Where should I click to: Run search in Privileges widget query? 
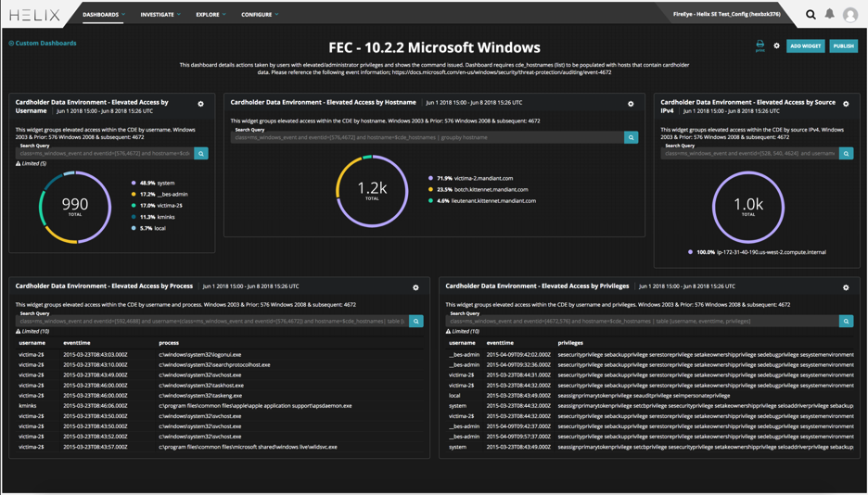pyautogui.click(x=846, y=321)
